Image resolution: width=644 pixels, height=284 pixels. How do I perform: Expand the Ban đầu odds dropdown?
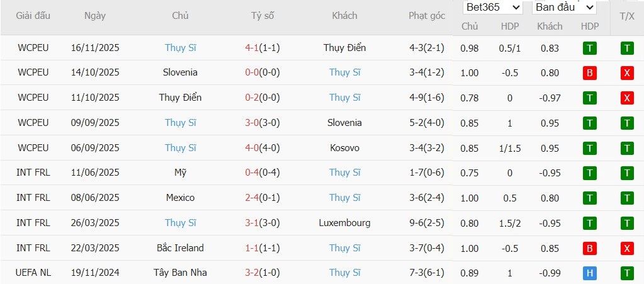(564, 8)
